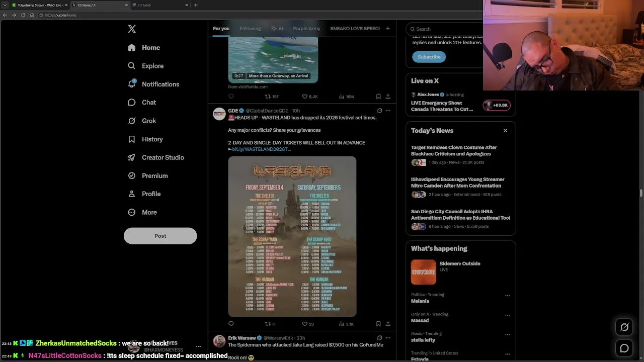Repost the GDE WASTELAND post
Screen dimensions: 644x362
coord(270,324)
